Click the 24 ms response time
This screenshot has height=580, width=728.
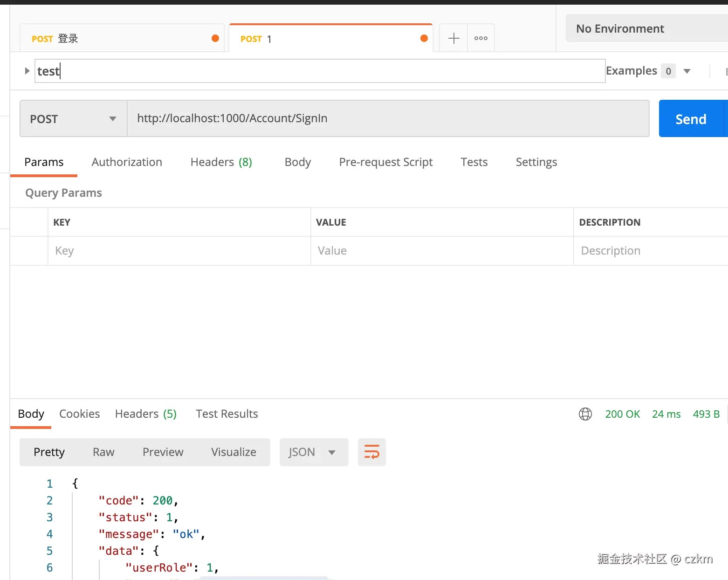[666, 414]
